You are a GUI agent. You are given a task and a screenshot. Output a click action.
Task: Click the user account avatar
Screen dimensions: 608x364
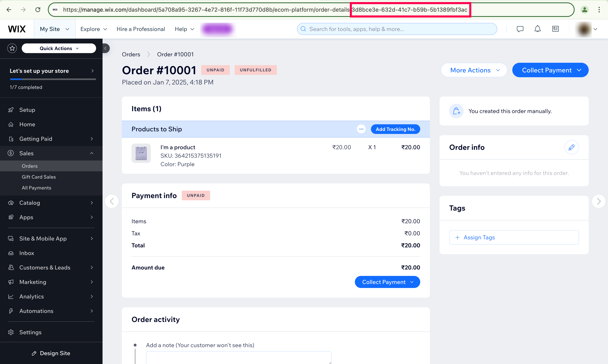pyautogui.click(x=583, y=29)
